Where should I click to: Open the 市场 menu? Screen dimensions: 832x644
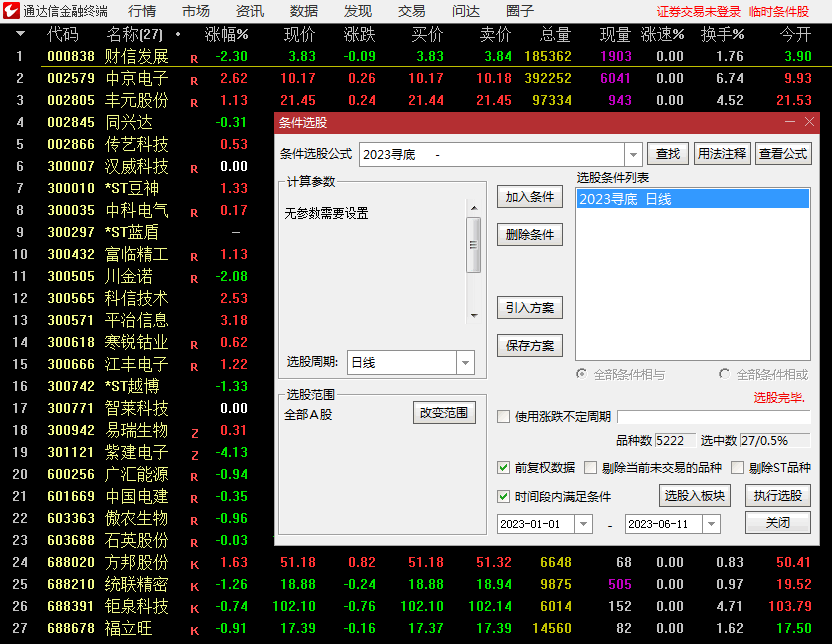click(196, 11)
